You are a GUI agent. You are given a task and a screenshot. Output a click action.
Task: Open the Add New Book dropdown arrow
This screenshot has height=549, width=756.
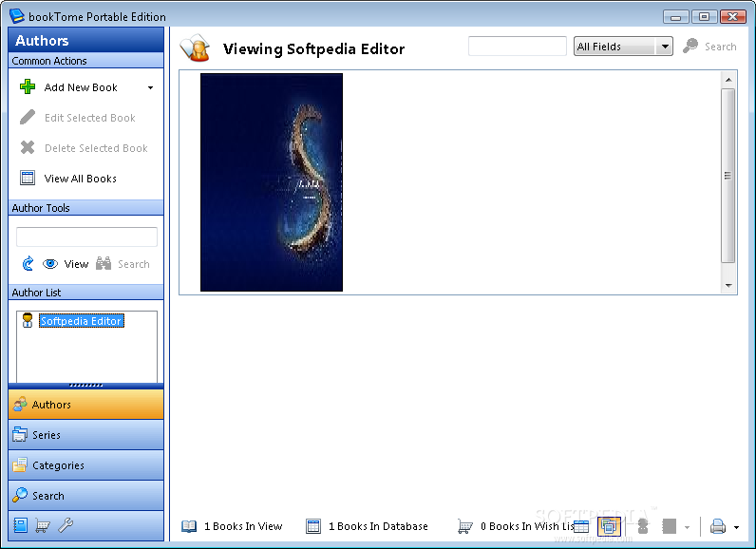coord(150,87)
